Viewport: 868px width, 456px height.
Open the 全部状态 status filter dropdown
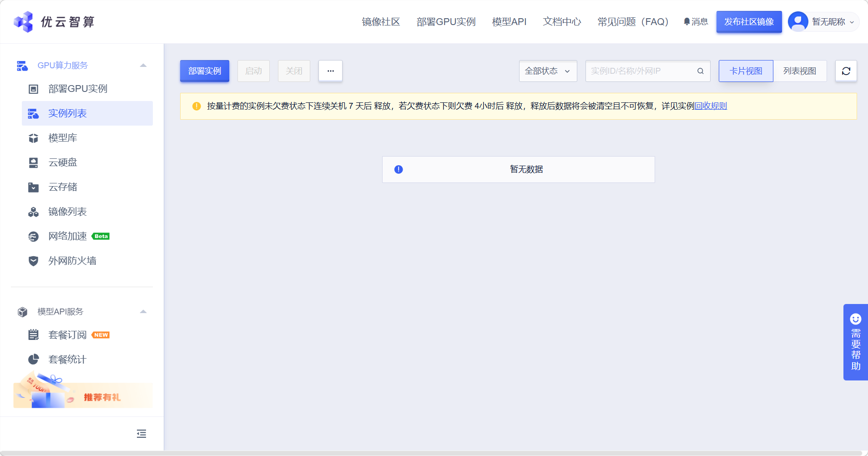click(x=547, y=71)
